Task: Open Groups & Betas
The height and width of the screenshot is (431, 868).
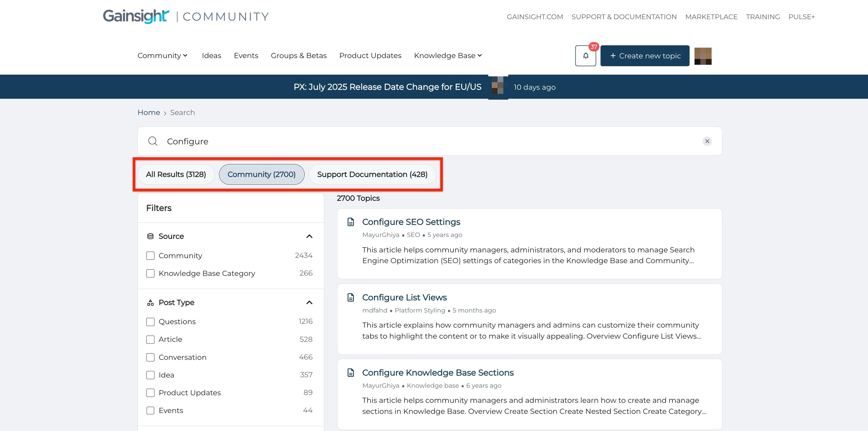Action: pyautogui.click(x=299, y=56)
